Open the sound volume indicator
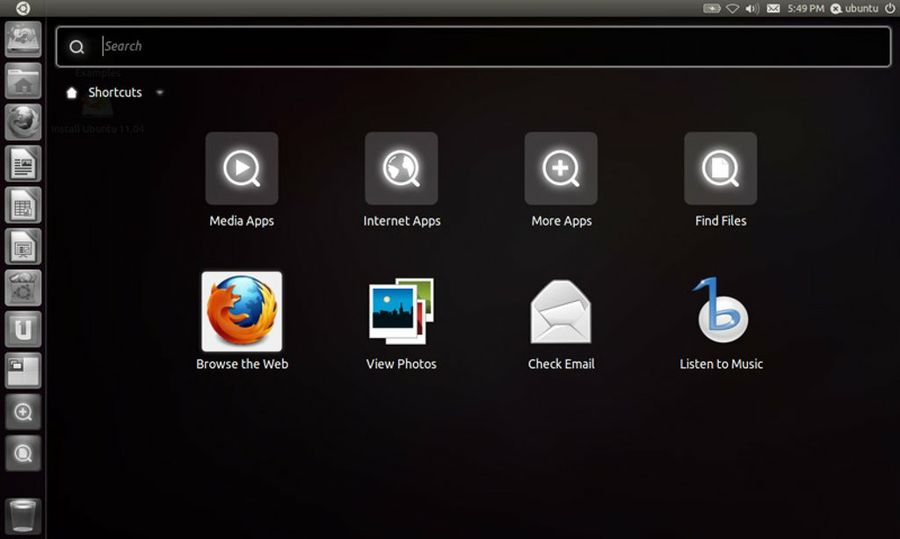This screenshot has height=539, width=900. (752, 8)
